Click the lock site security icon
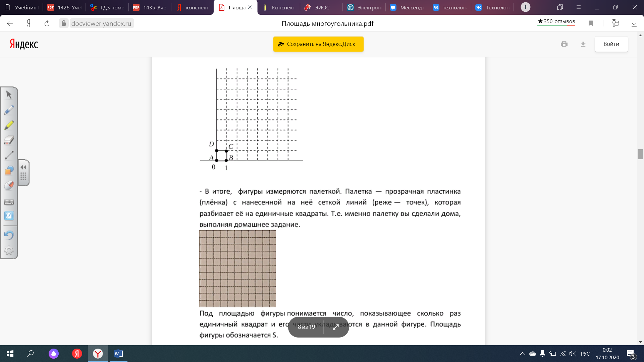644x362 pixels. click(x=64, y=23)
